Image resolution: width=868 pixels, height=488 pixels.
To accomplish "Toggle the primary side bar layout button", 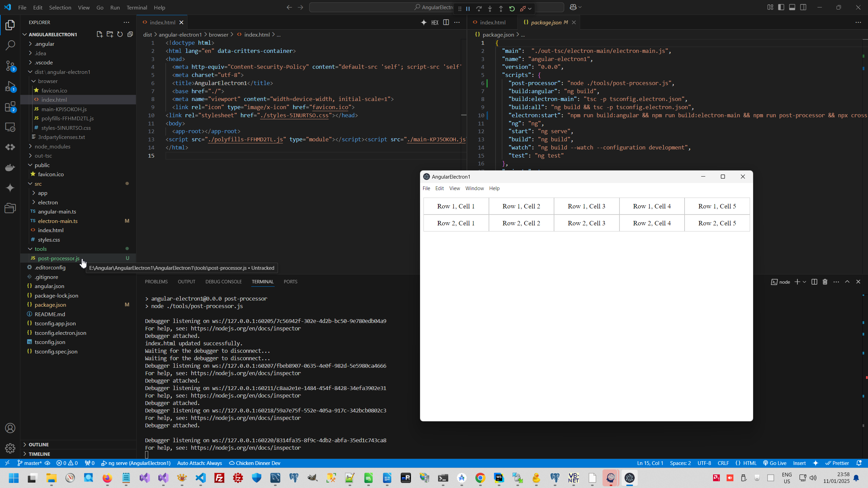I will point(781,7).
